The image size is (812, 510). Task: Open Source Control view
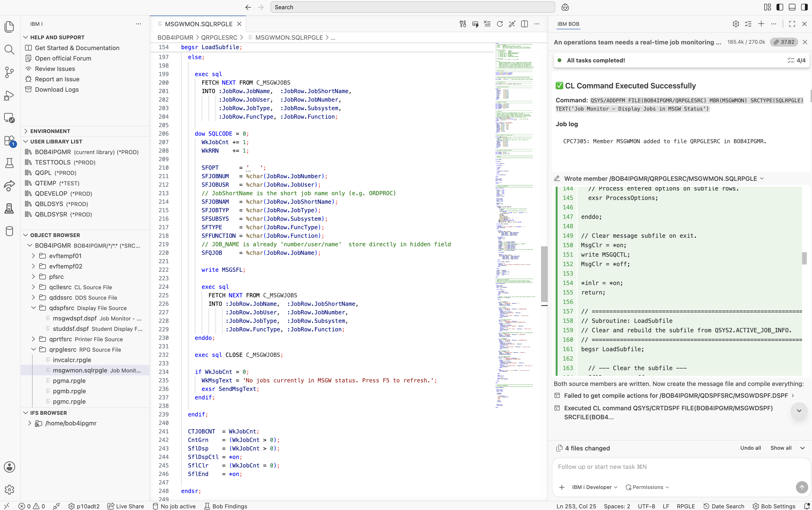tap(9, 73)
